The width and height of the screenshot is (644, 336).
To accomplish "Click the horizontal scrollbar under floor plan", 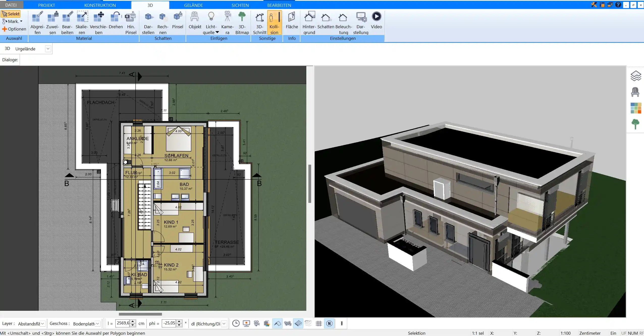I will pos(140,314).
